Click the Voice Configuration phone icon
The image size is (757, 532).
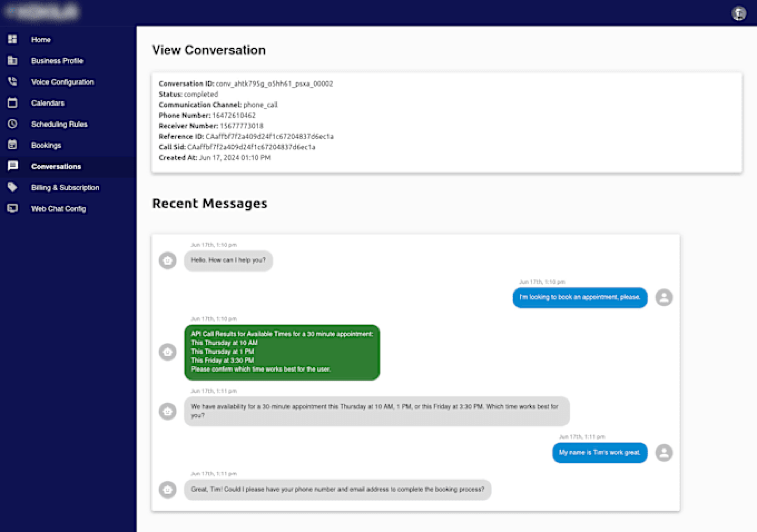(12, 82)
